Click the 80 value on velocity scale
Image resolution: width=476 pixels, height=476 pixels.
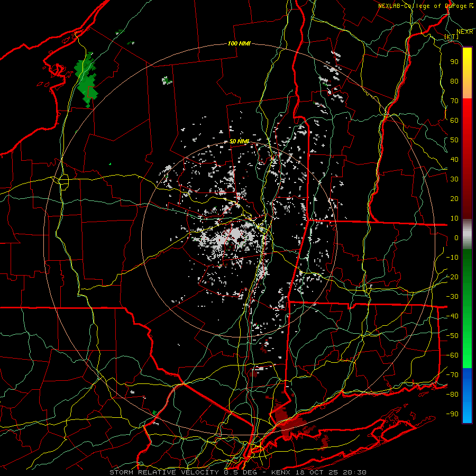tap(454, 81)
